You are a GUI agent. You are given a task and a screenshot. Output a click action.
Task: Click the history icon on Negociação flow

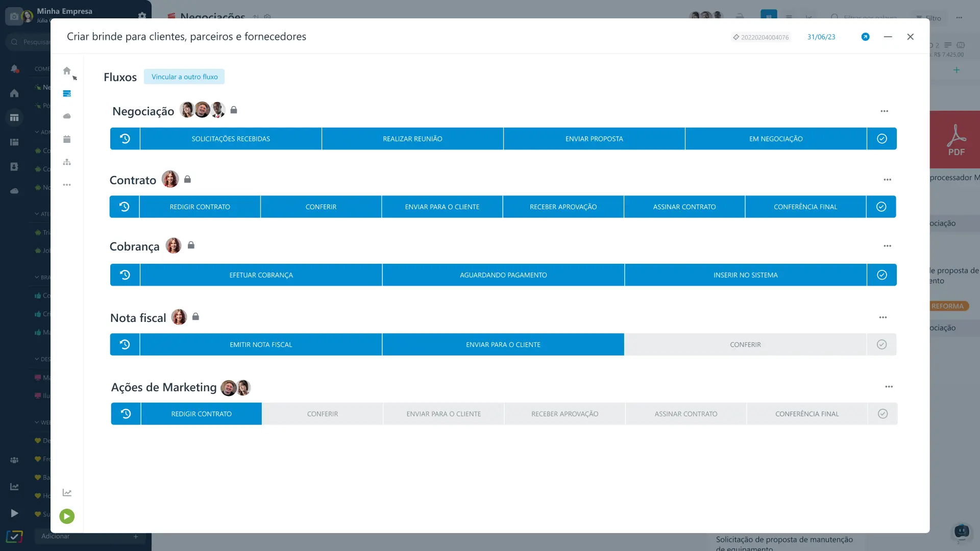[x=125, y=139]
